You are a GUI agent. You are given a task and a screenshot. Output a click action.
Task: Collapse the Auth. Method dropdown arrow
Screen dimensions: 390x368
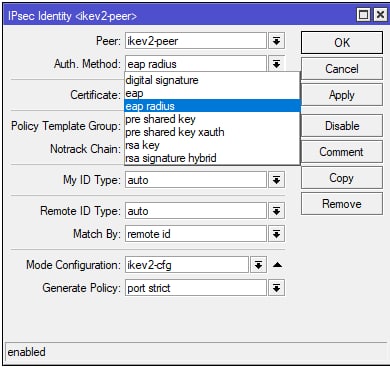276,63
